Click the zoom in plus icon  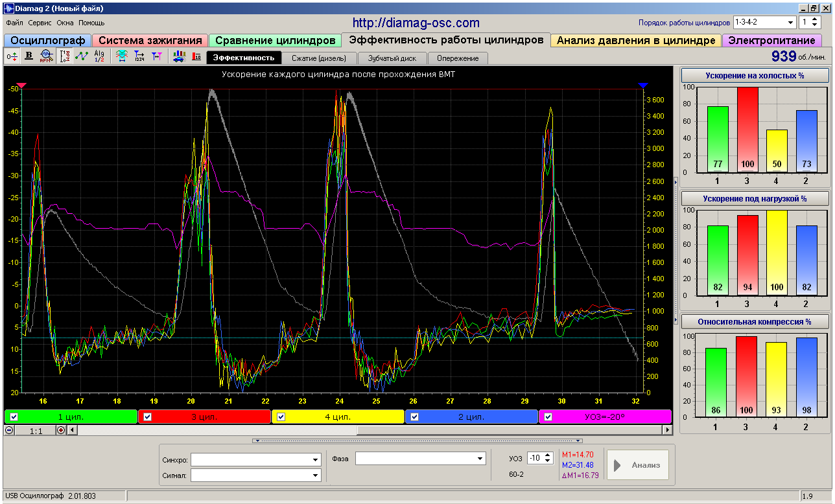(x=61, y=430)
